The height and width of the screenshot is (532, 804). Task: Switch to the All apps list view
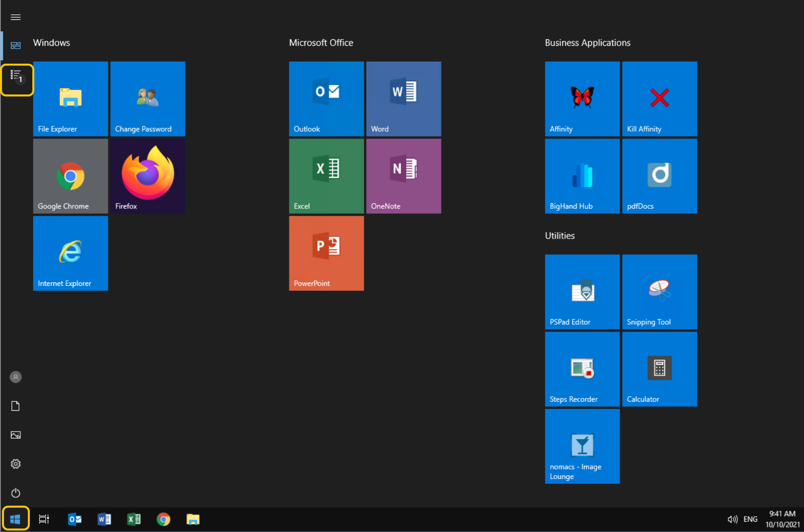[16, 76]
